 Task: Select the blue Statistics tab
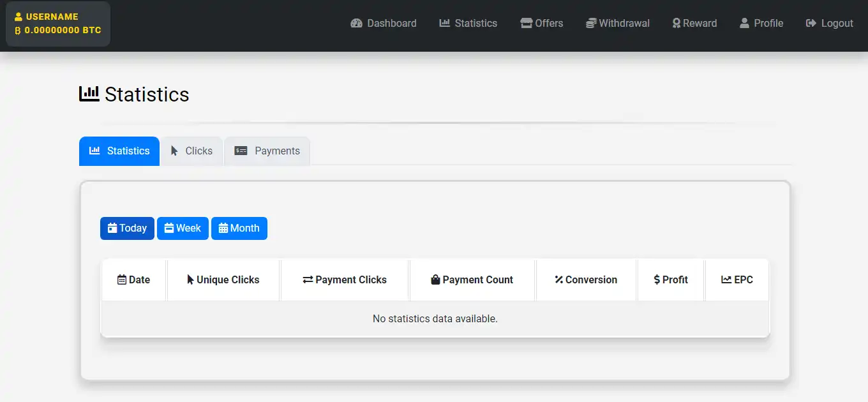point(119,151)
